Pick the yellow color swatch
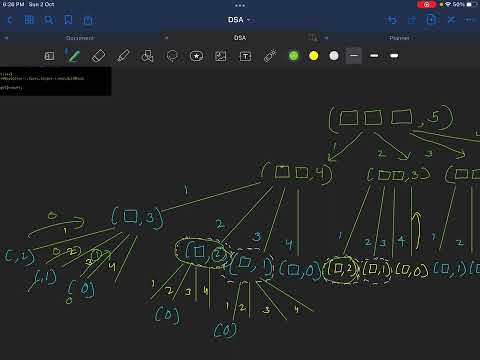 tap(314, 56)
